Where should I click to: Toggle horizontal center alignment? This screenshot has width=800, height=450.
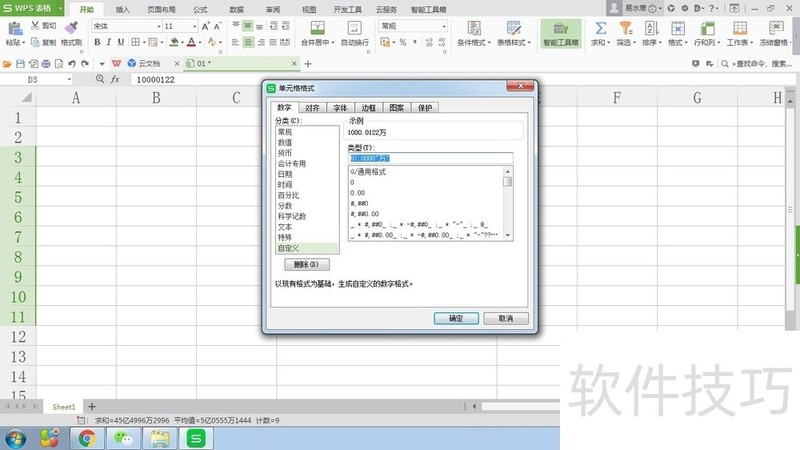click(x=247, y=42)
